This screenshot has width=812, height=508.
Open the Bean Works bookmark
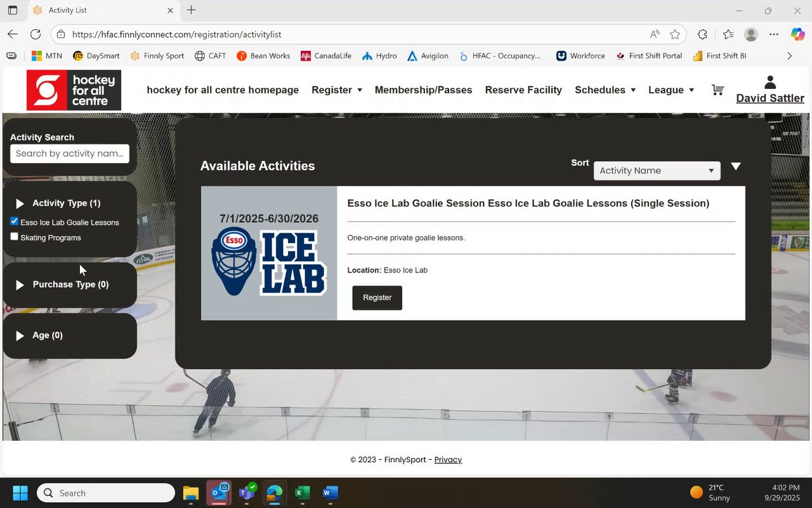pos(263,56)
